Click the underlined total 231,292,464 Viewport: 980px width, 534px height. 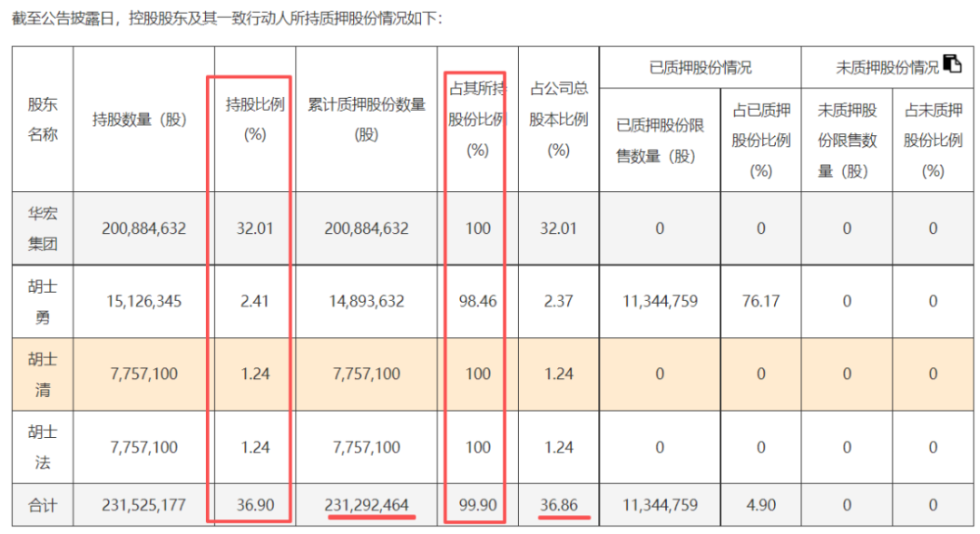[x=367, y=505]
